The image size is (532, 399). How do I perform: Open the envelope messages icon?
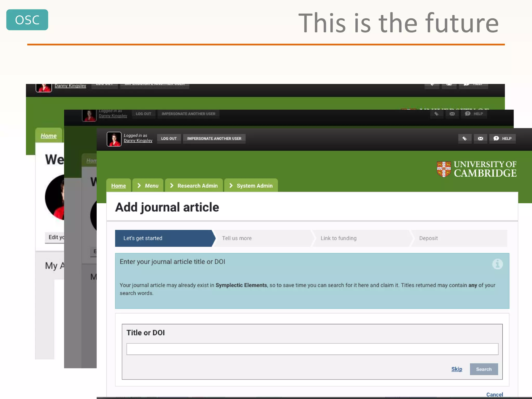point(480,138)
